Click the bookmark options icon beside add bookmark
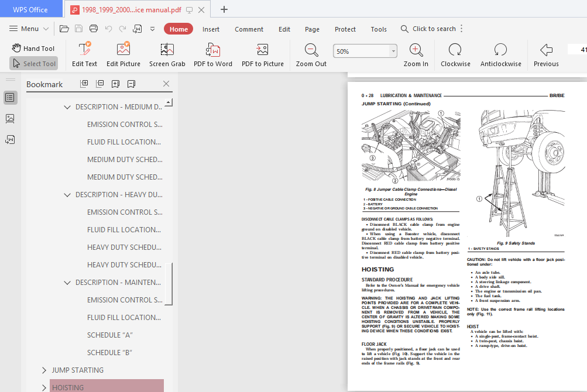The height and width of the screenshot is (392, 587). 131,84
